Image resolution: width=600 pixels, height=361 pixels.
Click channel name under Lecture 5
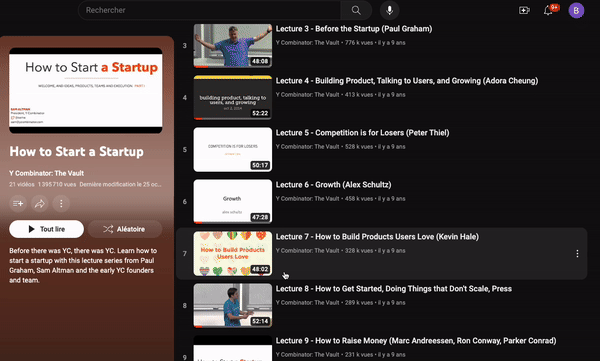click(x=307, y=147)
